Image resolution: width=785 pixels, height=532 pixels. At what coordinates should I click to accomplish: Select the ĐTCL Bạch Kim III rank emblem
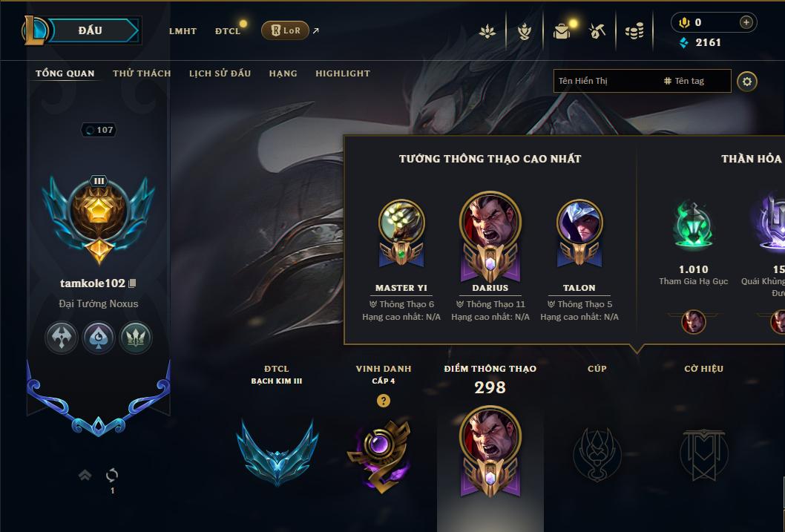tap(277, 452)
